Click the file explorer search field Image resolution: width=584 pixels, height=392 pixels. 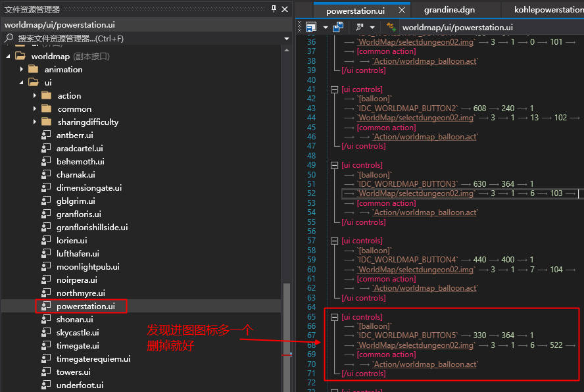(141, 38)
